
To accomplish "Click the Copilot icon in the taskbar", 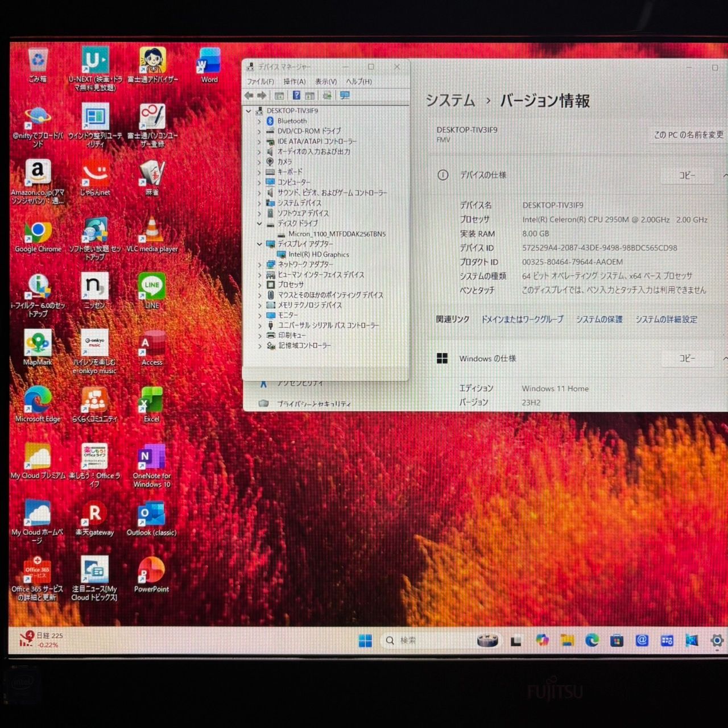I will click(x=542, y=640).
